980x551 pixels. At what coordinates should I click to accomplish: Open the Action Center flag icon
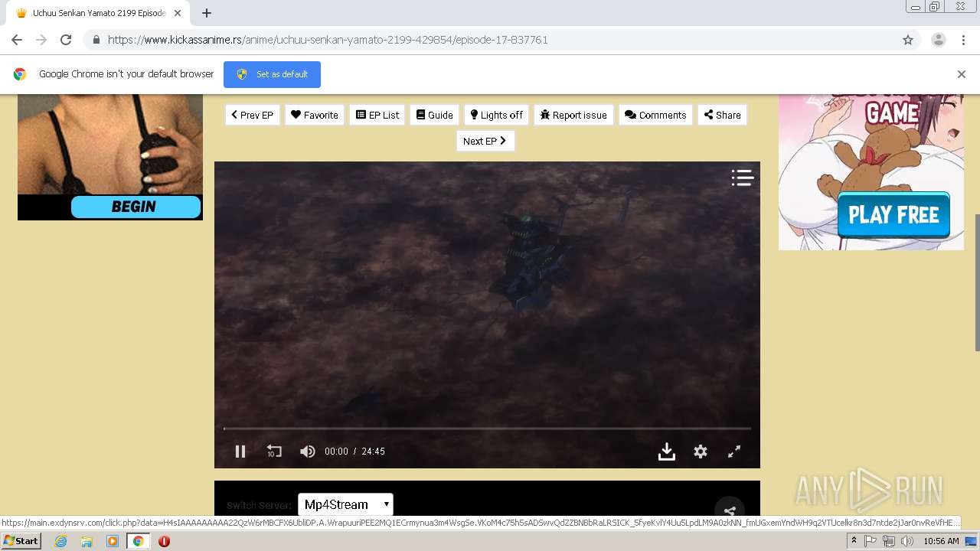[x=871, y=541]
